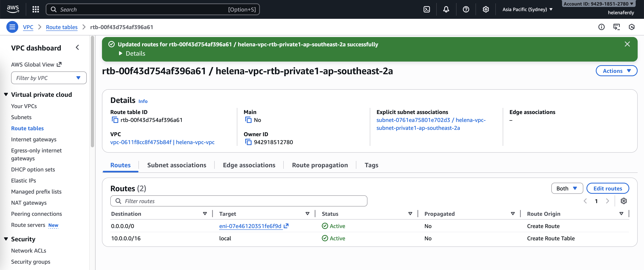Collapse the Virtual private cloud section
Image resolution: width=644 pixels, height=270 pixels.
(6, 95)
